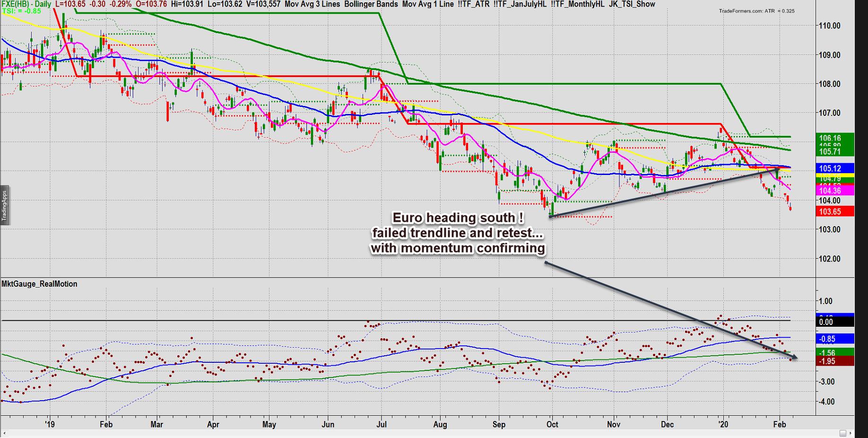Click the blue -0.85 RealMotion marker
This screenshot has height=438, width=868.
834,339
